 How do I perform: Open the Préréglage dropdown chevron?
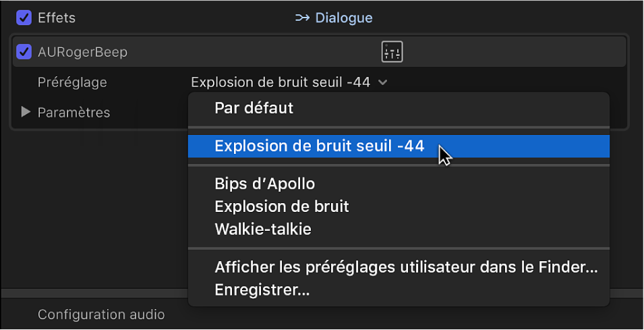click(383, 82)
